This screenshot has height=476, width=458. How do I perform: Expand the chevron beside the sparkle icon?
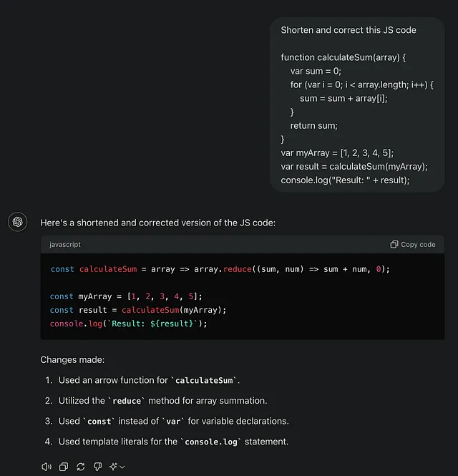point(122,467)
